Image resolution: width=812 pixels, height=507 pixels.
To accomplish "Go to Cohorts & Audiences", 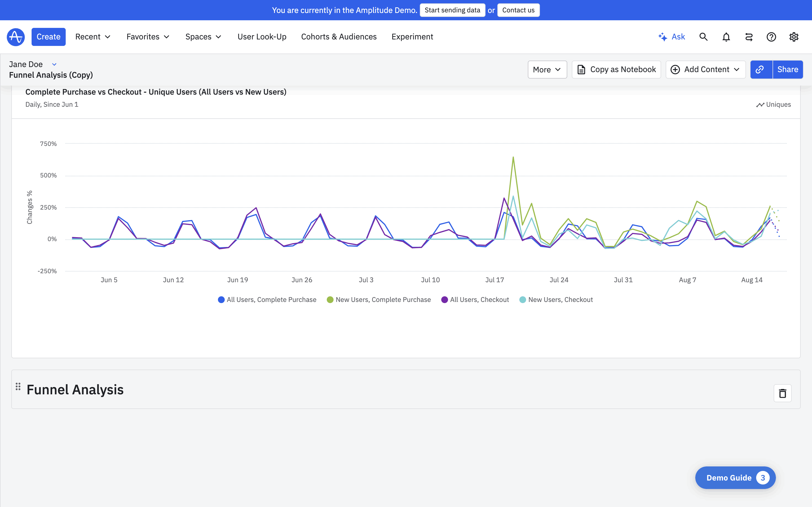I will pos(339,37).
